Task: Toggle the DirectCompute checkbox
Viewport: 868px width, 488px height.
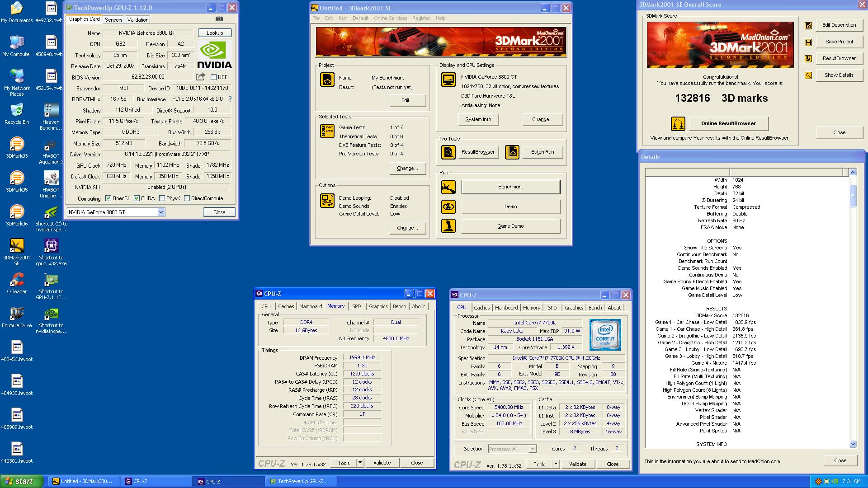Action: [187, 198]
